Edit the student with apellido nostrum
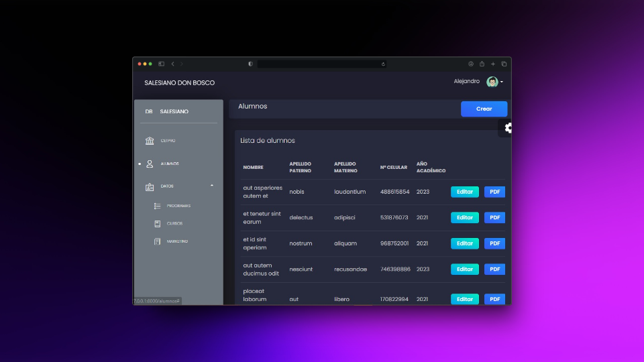 (x=464, y=243)
